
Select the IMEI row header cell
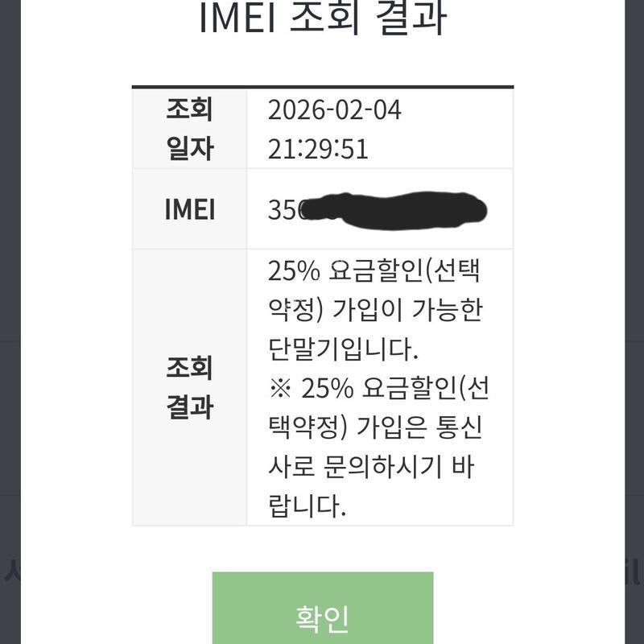(189, 209)
